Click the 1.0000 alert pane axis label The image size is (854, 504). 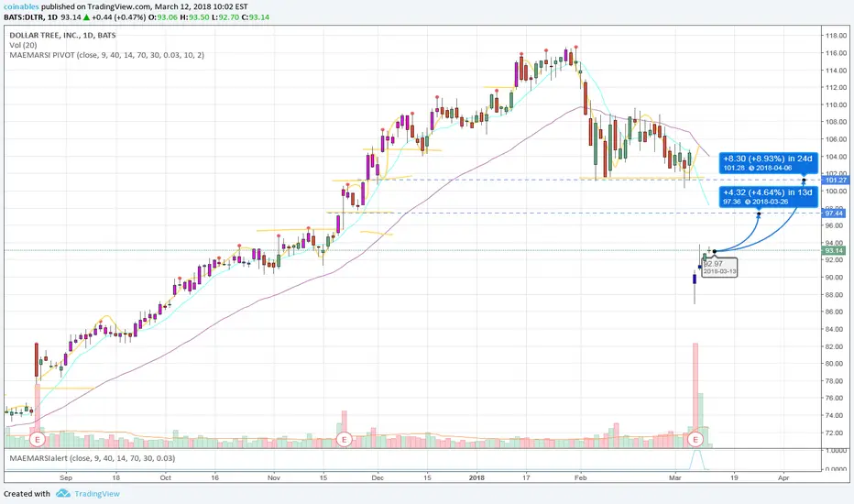tap(837, 451)
